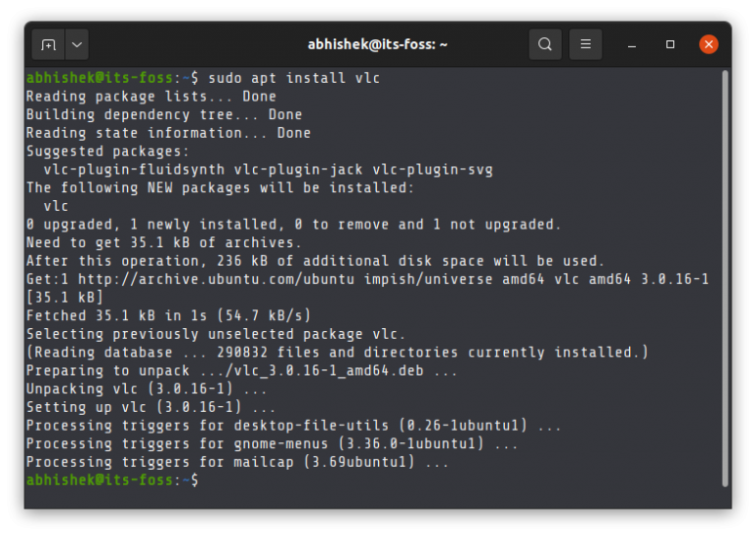Click 'vlc-plugin-jack' package name
The width and height of the screenshot is (756, 536).
pyautogui.click(x=298, y=169)
